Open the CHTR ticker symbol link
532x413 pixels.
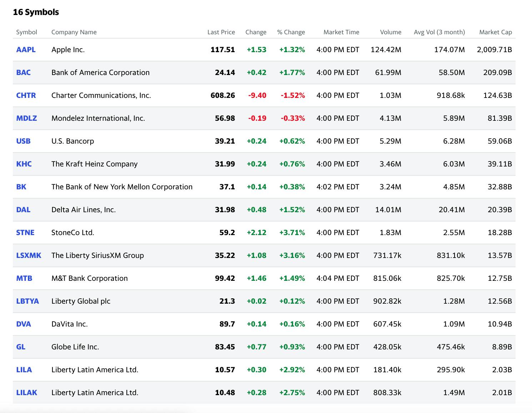[x=26, y=95]
